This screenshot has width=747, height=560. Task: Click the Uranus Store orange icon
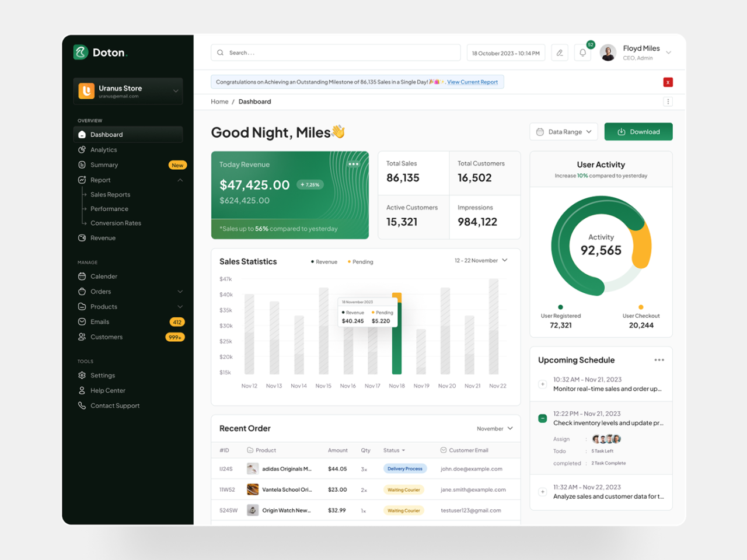pos(86,90)
